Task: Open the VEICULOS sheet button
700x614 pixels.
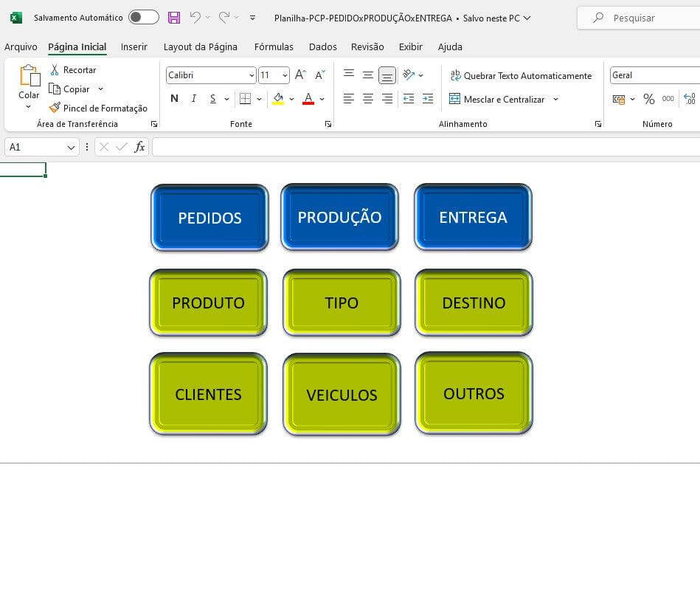Action: pyautogui.click(x=342, y=395)
